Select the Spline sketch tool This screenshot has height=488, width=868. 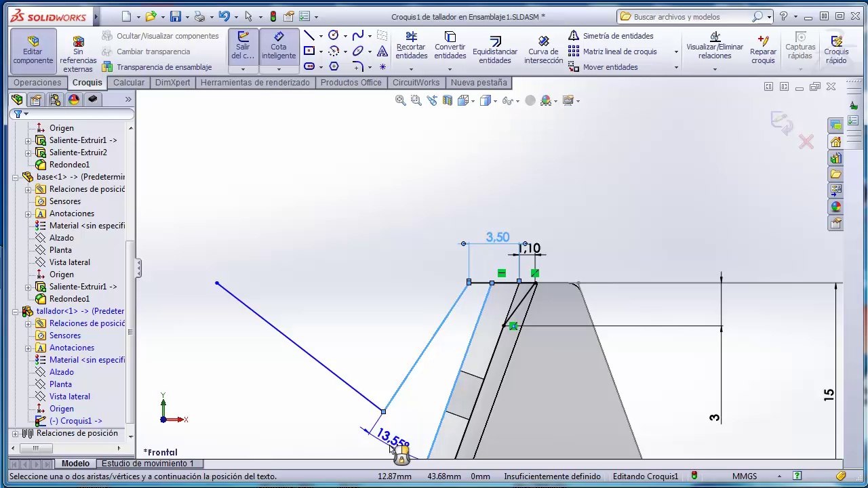pos(357,36)
